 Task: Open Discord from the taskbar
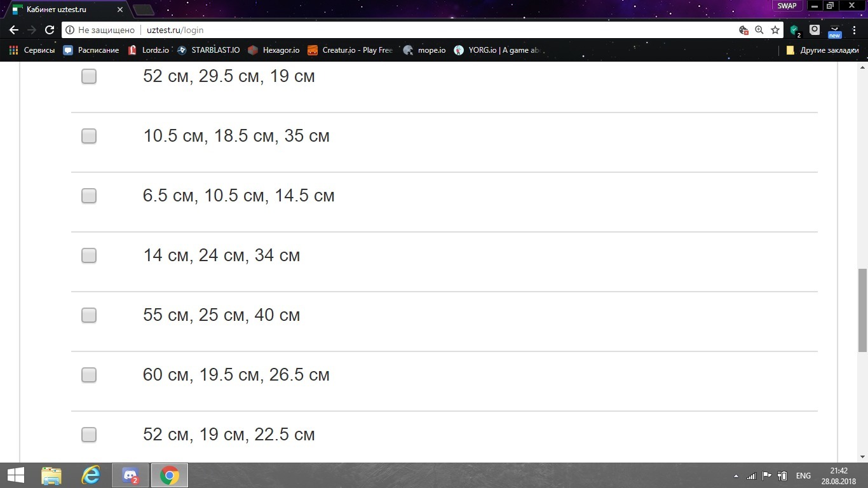pos(130,475)
